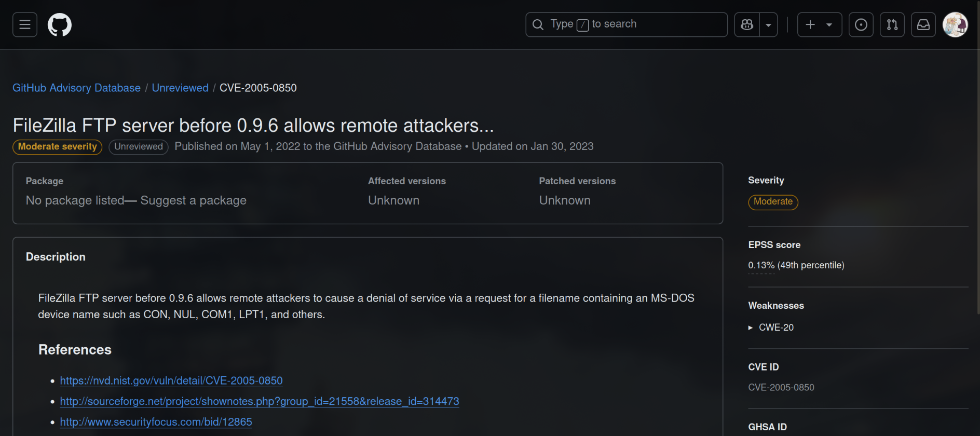Click the plus create-new icon
Screen dimensions: 980x436
[x=810, y=25]
